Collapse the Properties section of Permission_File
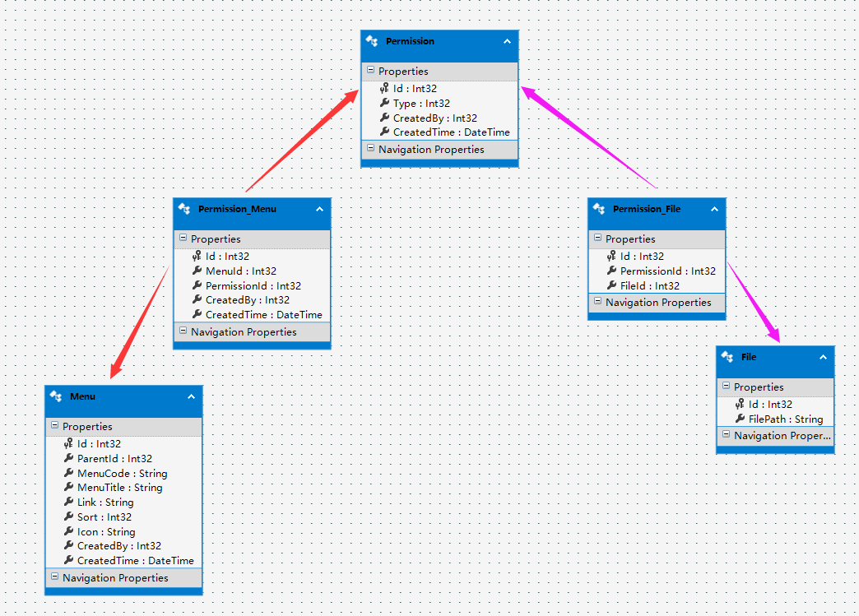Image resolution: width=859 pixels, height=616 pixels. coord(597,238)
